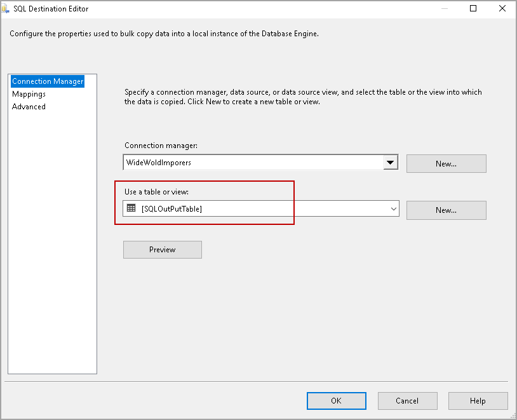Close the SQL Destination Editor dialog
This screenshot has width=517, height=420.
coord(502,9)
